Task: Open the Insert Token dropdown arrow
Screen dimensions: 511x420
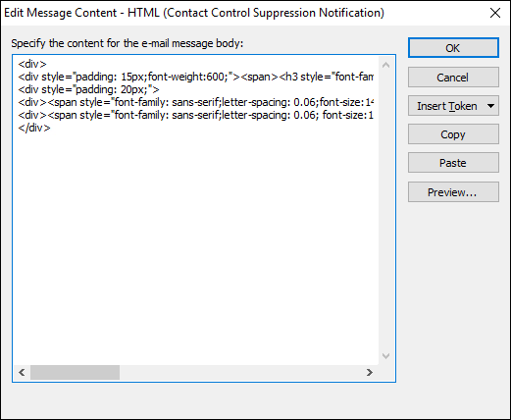Action: [490, 106]
